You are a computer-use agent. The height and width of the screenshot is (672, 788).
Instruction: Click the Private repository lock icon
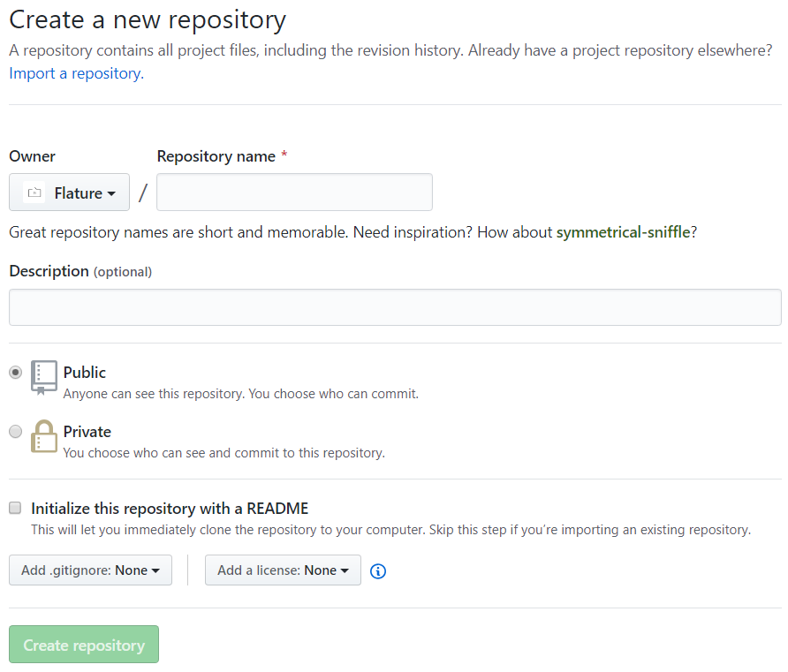[x=43, y=436]
